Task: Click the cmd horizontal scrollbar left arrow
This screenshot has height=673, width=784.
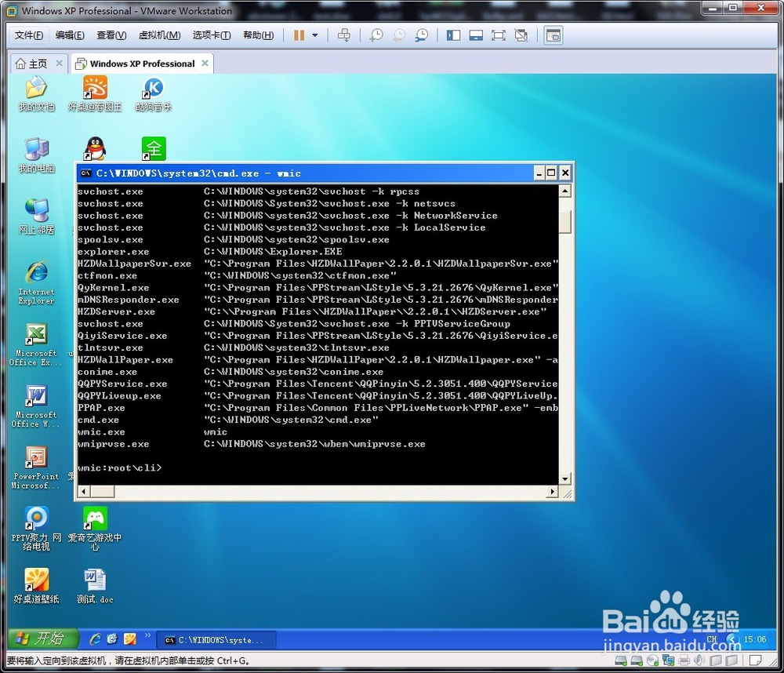Action: tap(84, 492)
